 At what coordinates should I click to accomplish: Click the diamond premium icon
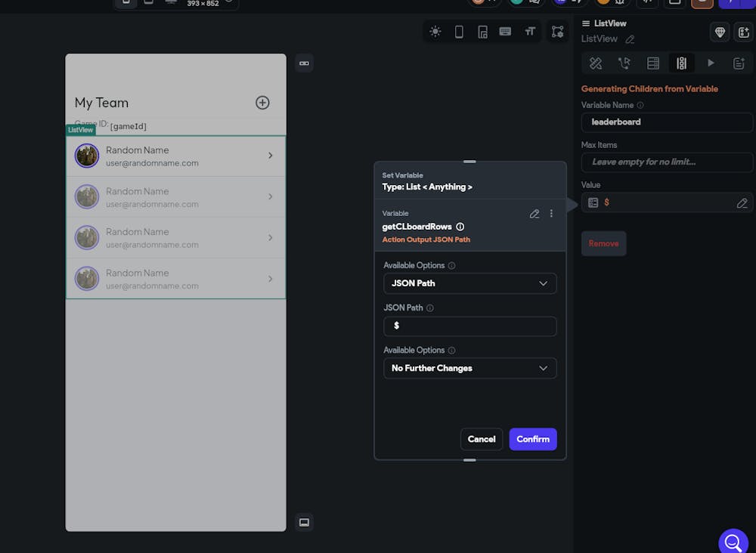coord(720,32)
